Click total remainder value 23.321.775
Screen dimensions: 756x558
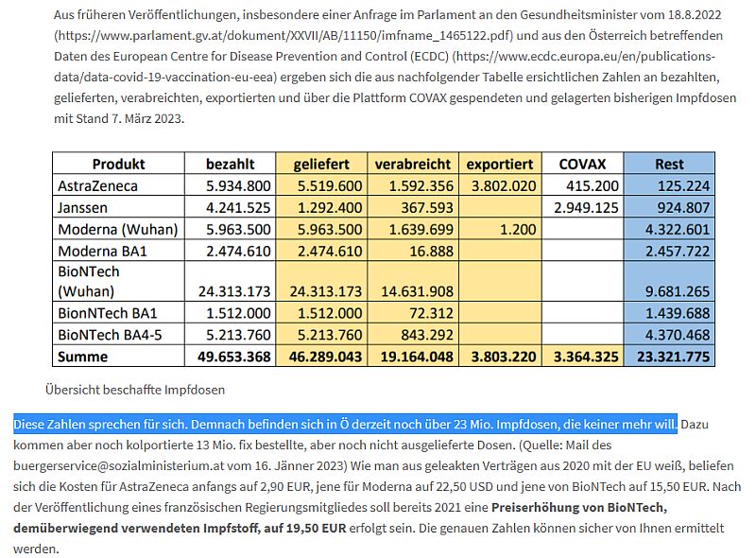pos(674,357)
